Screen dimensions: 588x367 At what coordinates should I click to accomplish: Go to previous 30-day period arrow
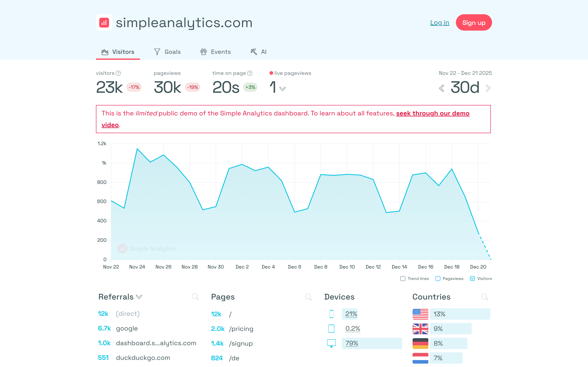pos(441,88)
